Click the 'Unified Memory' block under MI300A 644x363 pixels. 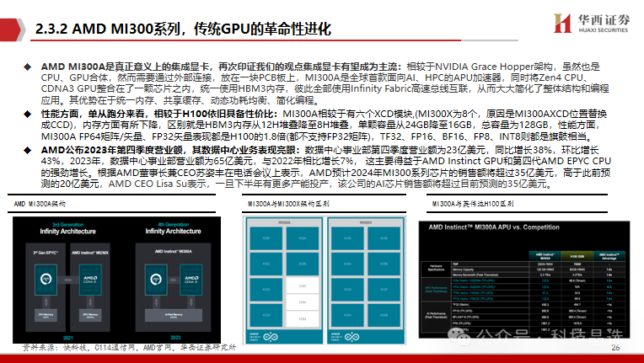point(174,315)
